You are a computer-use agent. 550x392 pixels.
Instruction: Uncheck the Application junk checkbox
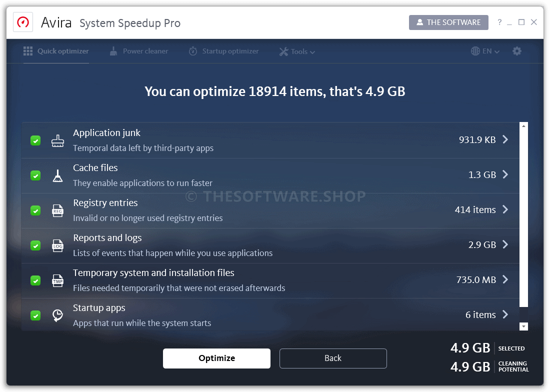pyautogui.click(x=35, y=140)
